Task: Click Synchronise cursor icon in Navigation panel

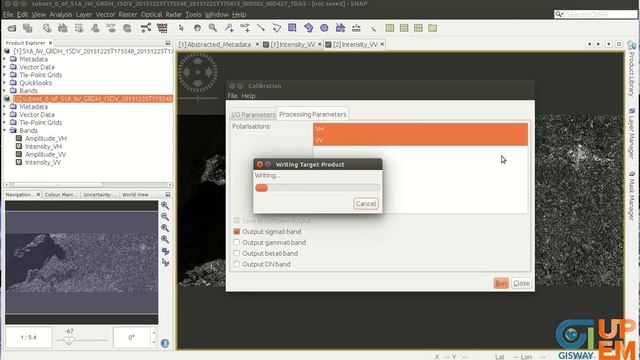Action: (x=165, y=262)
